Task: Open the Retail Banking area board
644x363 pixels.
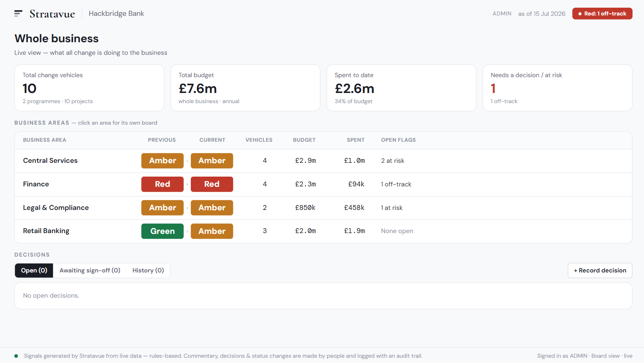Action: 323,231
